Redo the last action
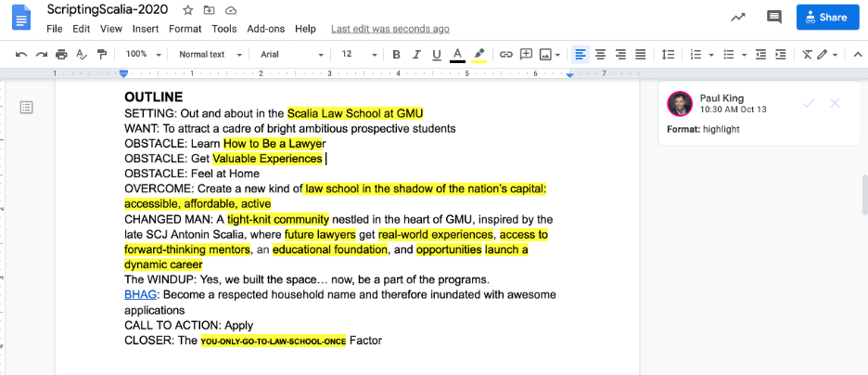The height and width of the screenshot is (375, 868). pyautogui.click(x=42, y=54)
